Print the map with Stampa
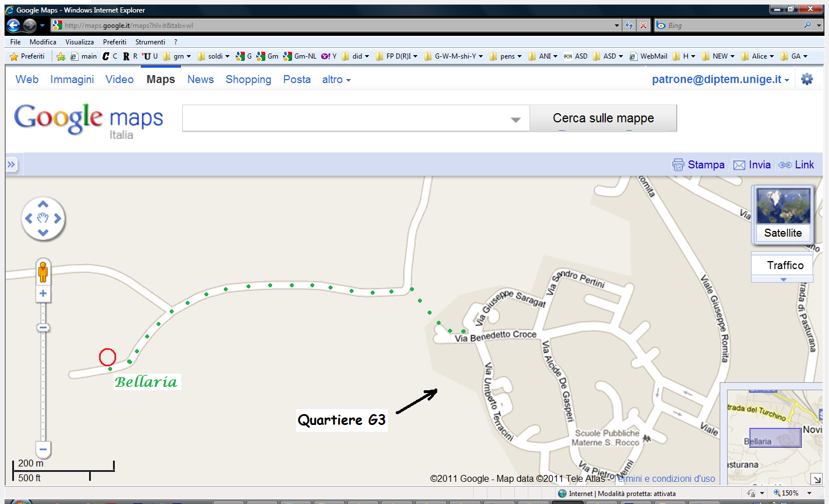Viewport: 829px width, 504px height. pyautogui.click(x=698, y=164)
